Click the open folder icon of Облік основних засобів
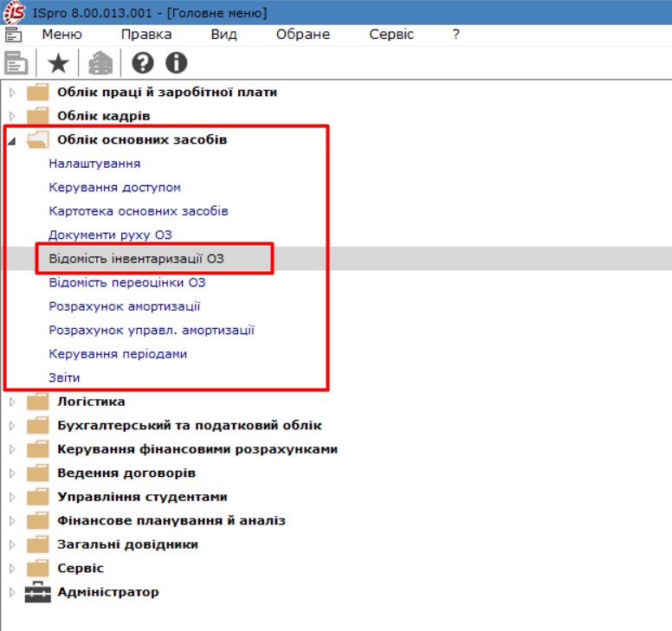 [x=38, y=139]
